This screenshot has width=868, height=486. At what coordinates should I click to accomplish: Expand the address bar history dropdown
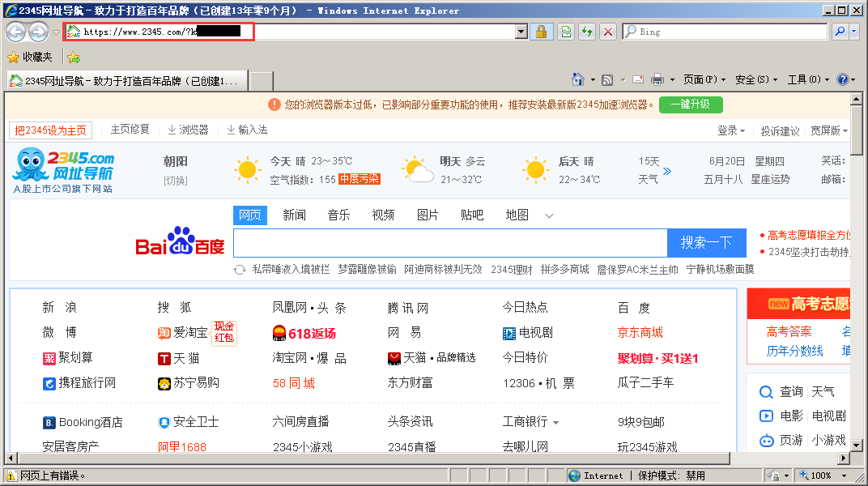coord(521,32)
